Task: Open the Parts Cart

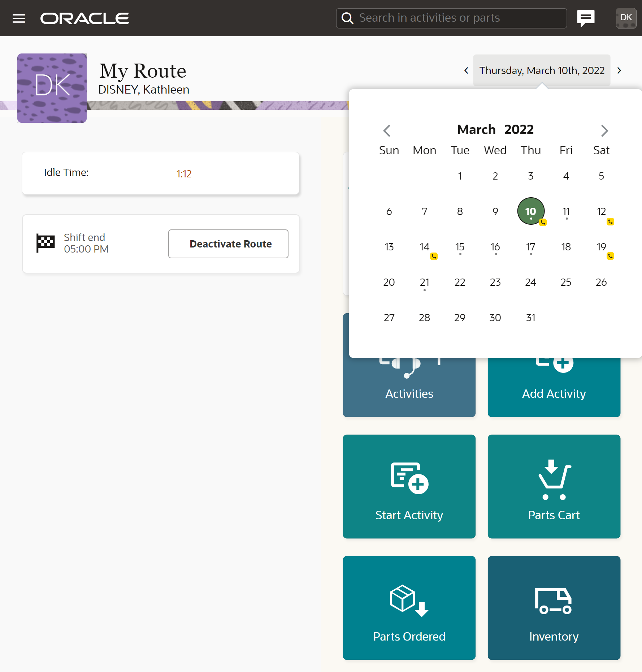Action: click(554, 487)
